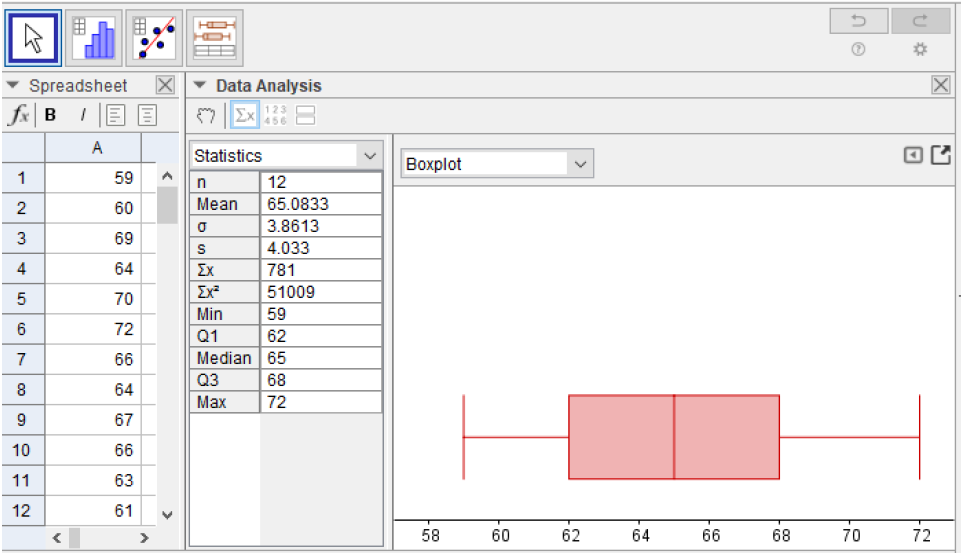Click the Min row label
This screenshot has width=964, height=558.
225,314
